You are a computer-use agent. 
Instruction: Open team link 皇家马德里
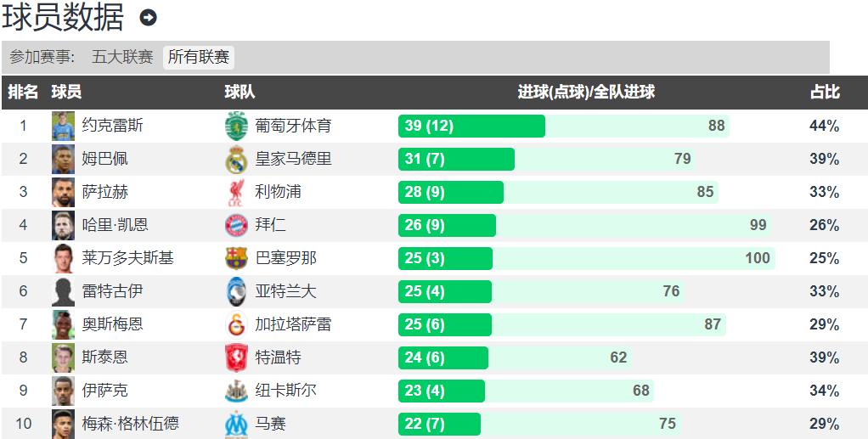coord(293,159)
